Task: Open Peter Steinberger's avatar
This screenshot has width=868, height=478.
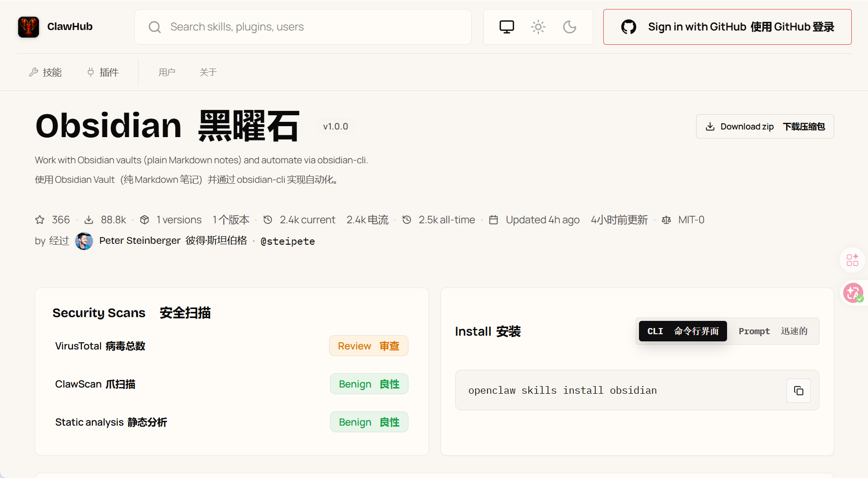Action: point(84,241)
